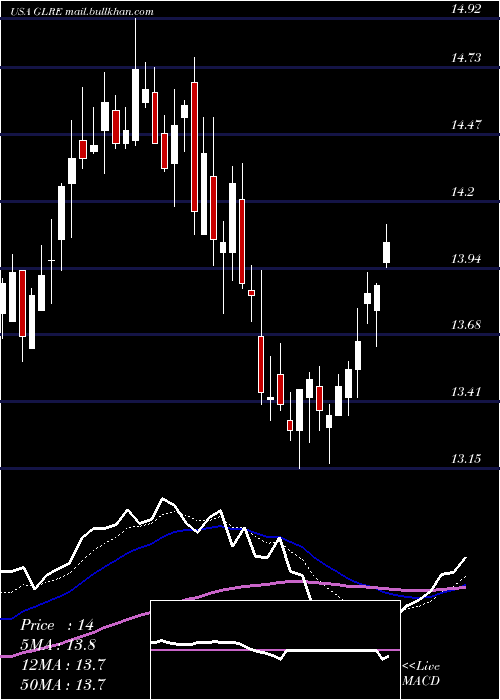This screenshot has height=700, width=500.
Task: Click the last white candlestick near 13.94
Action: tap(387, 252)
